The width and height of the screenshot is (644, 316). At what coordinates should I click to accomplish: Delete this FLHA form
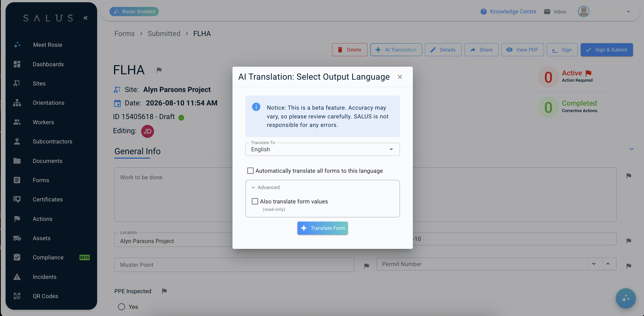350,50
